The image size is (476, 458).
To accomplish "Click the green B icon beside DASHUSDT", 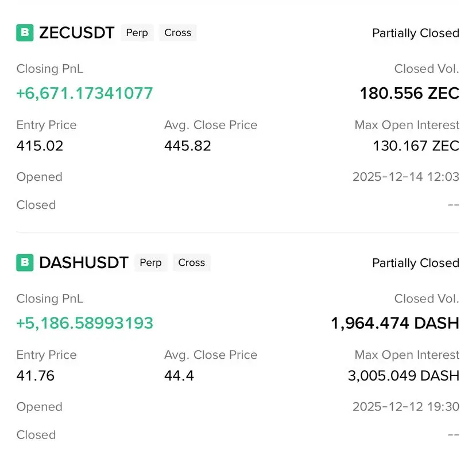I will tap(25, 263).
